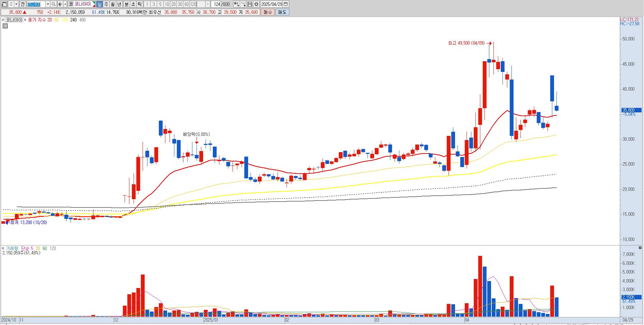Close the volume panel corner icon

coord(640,248)
